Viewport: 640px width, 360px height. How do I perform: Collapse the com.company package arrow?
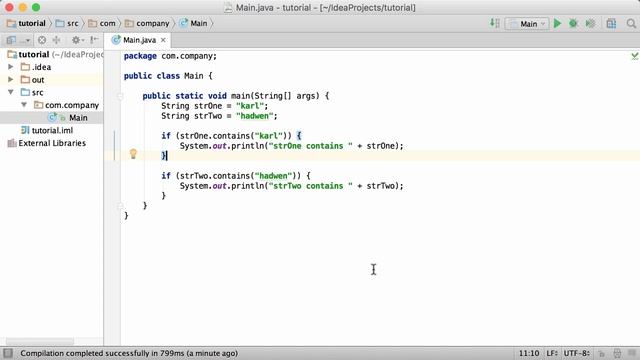(x=24, y=105)
